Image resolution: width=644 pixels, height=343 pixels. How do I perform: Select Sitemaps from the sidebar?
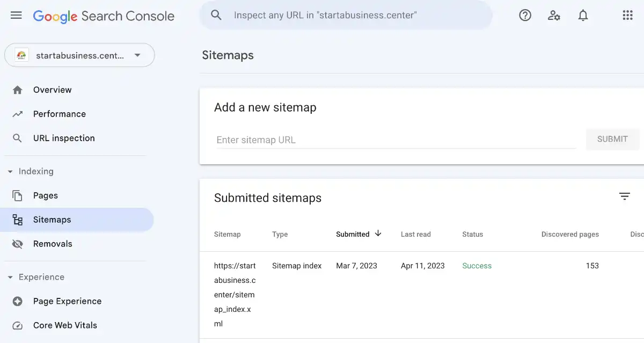(52, 220)
